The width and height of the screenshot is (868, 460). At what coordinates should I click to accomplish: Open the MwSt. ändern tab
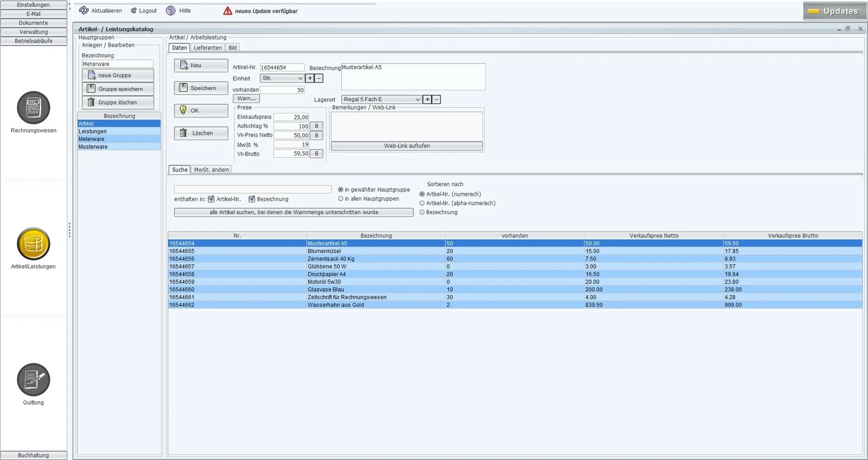pos(212,170)
